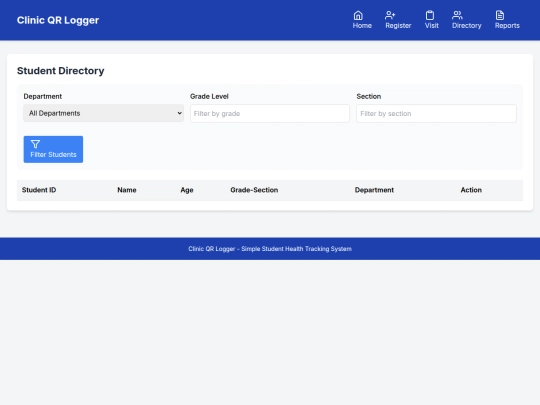Open the Reports nav label
The width and height of the screenshot is (540, 405).
click(x=507, y=26)
